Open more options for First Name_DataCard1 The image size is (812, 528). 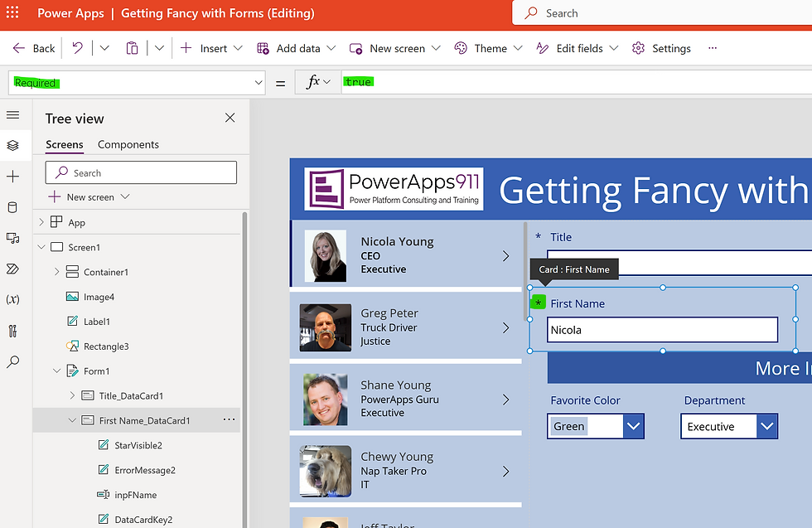[229, 419]
